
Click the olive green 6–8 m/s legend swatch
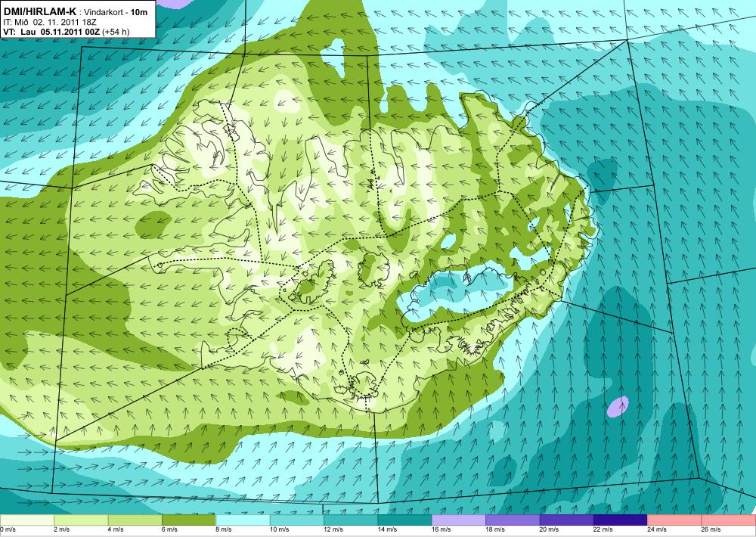tap(189, 520)
